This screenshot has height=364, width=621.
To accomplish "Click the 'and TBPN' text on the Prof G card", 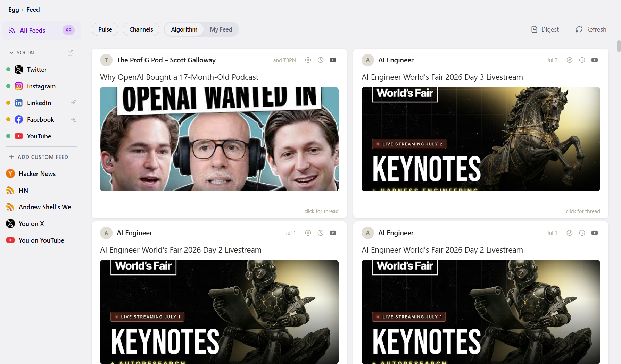I will pyautogui.click(x=284, y=60).
